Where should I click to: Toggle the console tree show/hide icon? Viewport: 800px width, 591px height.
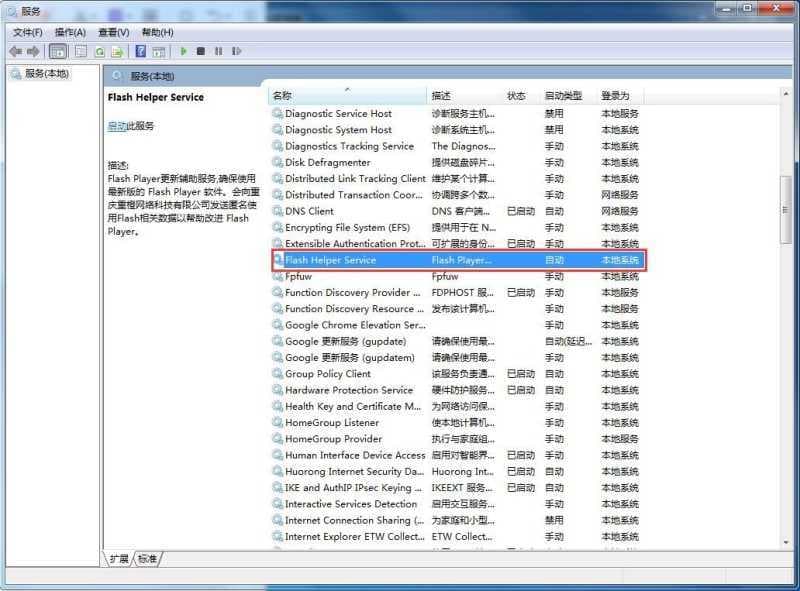tap(58, 51)
